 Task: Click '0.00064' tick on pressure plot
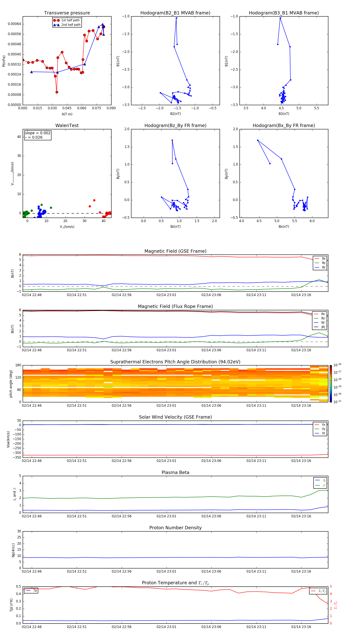coord(14,24)
